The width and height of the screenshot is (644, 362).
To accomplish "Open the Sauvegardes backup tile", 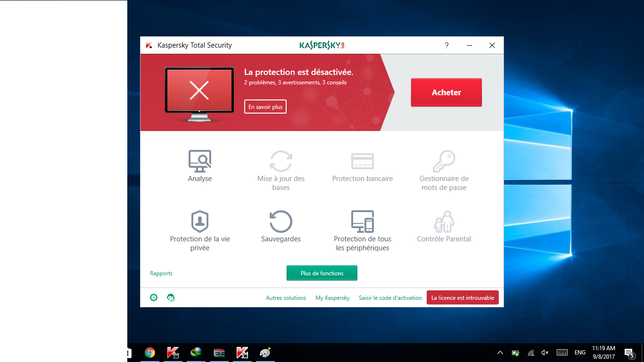I will pos(281,226).
